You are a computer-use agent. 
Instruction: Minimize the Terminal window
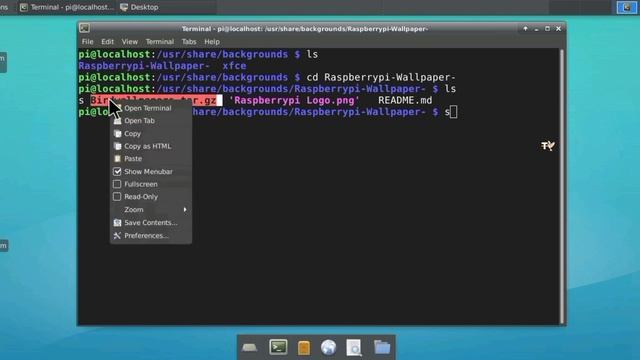(x=536, y=29)
